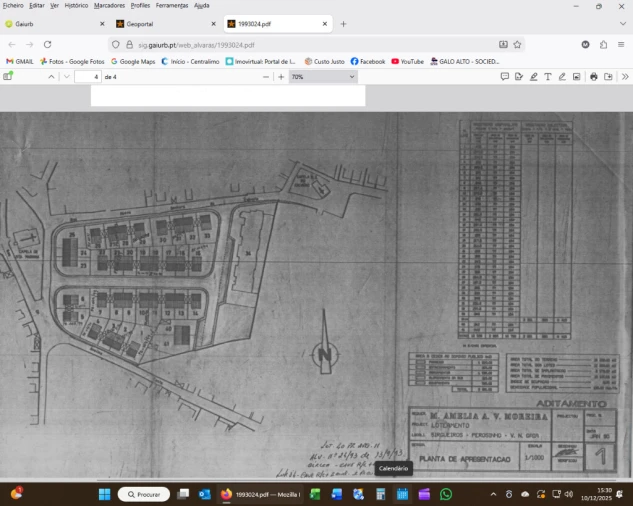Open the YouTube bookmark
Viewport: 633px width, 506px height.
(x=406, y=61)
